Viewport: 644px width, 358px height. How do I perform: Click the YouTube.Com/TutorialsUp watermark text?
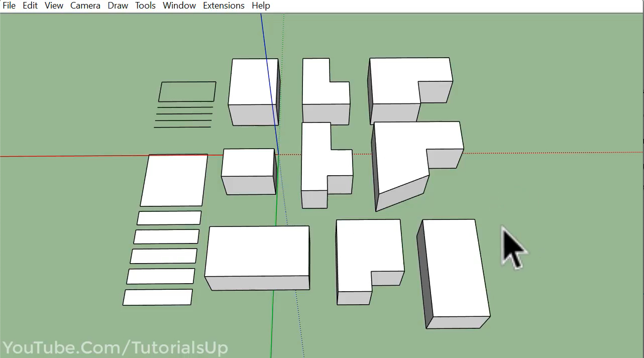(116, 348)
